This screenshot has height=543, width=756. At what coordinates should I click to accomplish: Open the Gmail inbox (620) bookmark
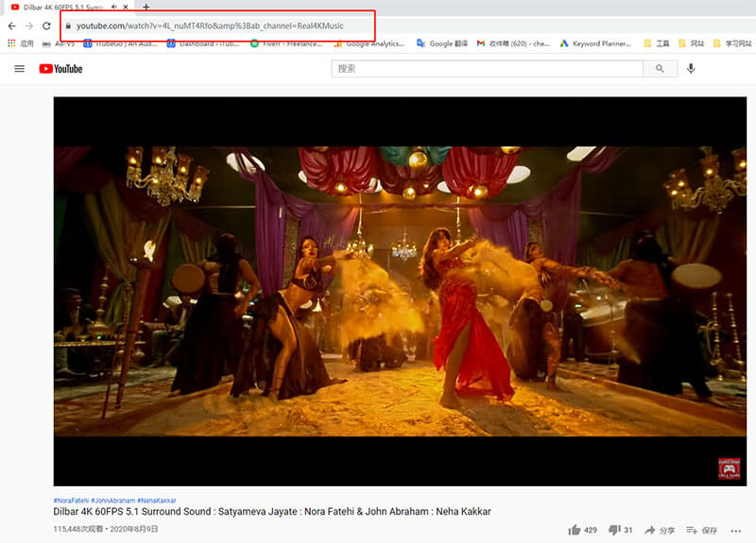click(513, 43)
